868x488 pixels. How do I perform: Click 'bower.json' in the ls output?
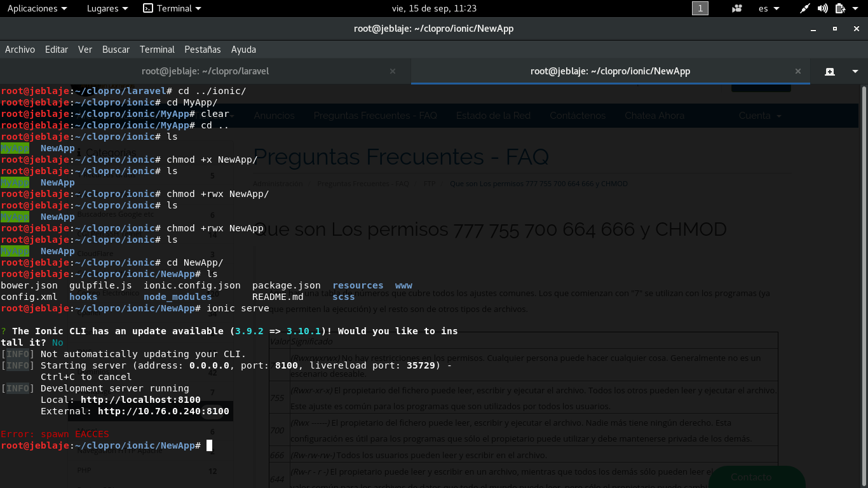pos(29,285)
